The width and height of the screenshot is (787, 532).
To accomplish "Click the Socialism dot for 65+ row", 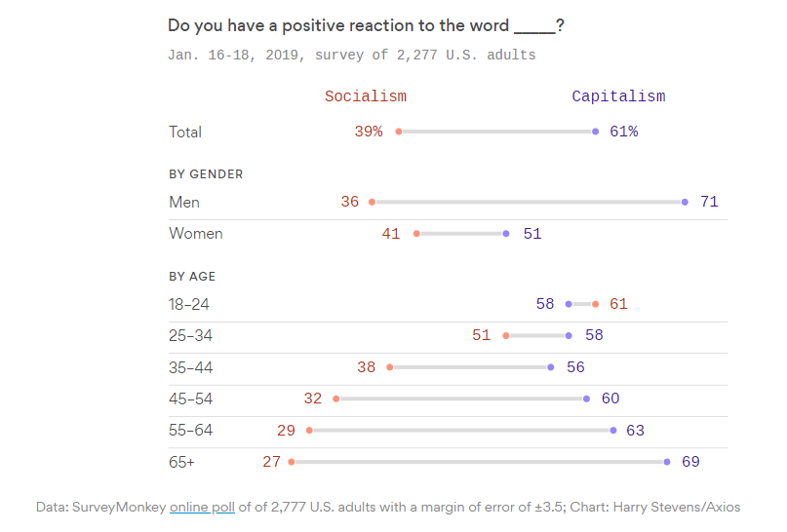I will [292, 462].
